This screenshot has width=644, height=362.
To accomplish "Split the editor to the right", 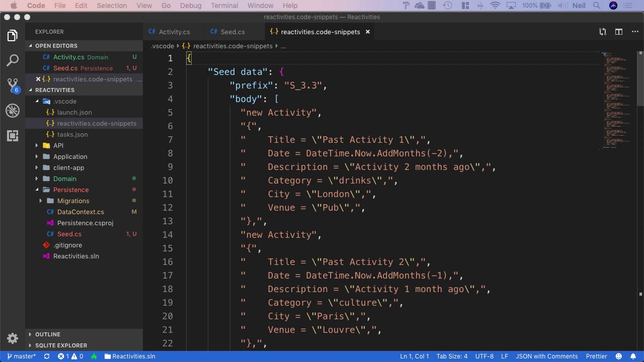I will pyautogui.click(x=619, y=32).
